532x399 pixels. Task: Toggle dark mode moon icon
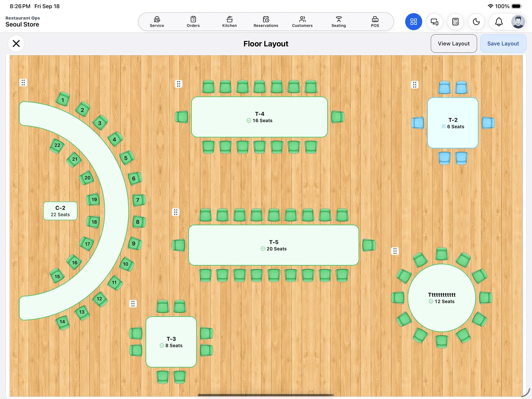pyautogui.click(x=476, y=22)
